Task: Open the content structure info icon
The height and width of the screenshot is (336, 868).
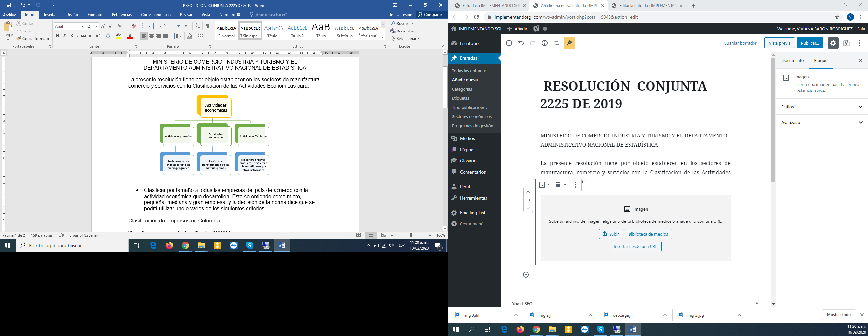Action: point(545,43)
